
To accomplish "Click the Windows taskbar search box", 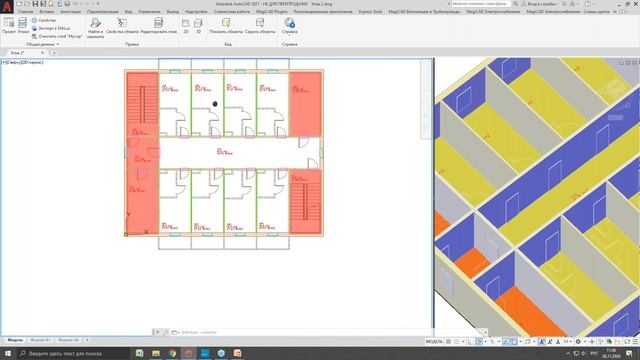I will tap(73, 353).
